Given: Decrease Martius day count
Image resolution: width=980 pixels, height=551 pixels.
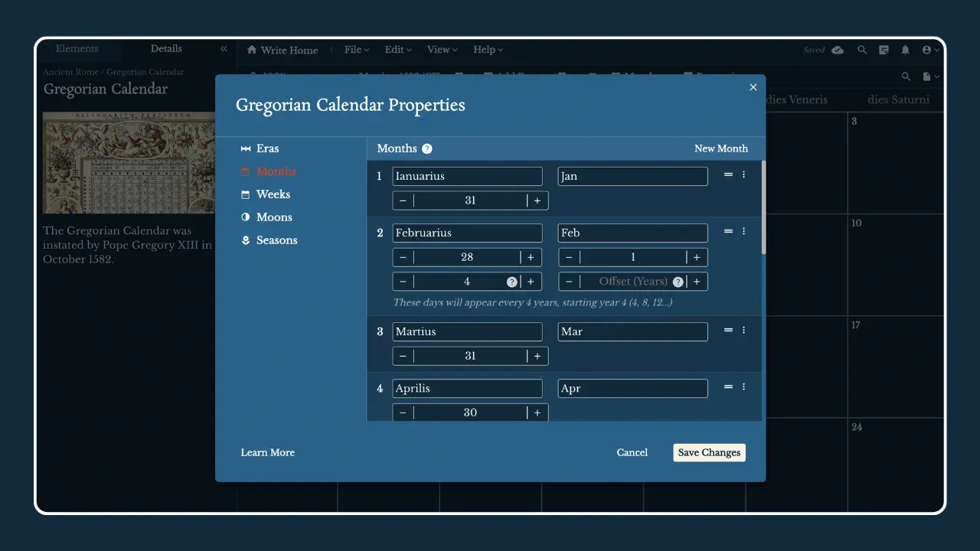Looking at the screenshot, I should pos(403,356).
